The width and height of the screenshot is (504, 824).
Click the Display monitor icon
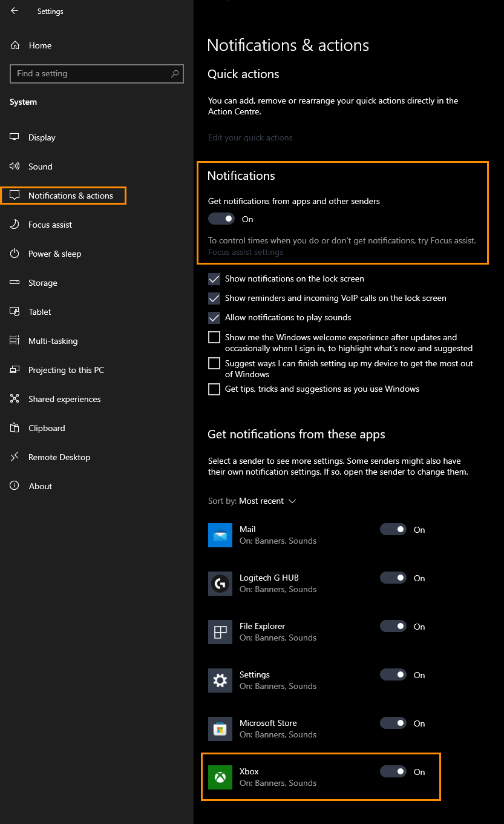coord(15,137)
